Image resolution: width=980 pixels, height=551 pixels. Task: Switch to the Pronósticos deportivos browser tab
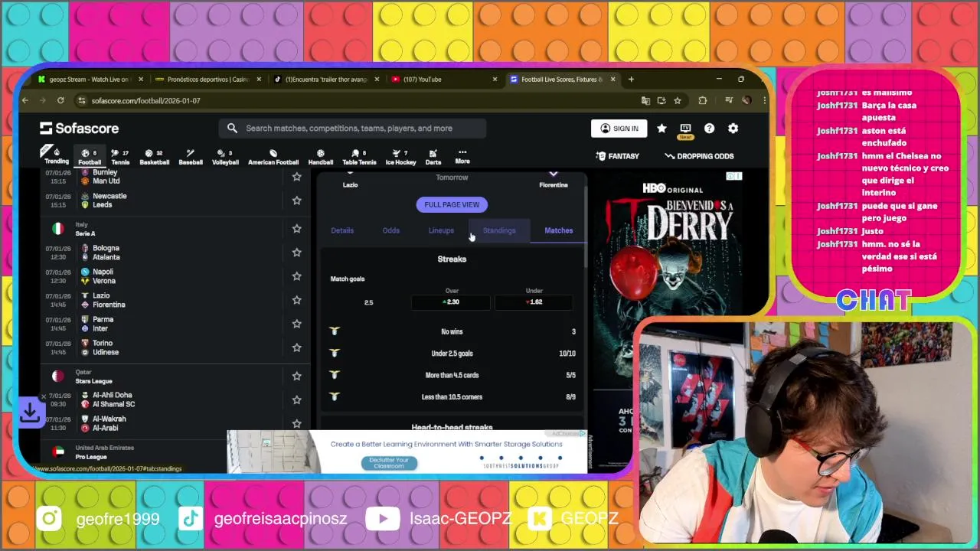(207, 79)
